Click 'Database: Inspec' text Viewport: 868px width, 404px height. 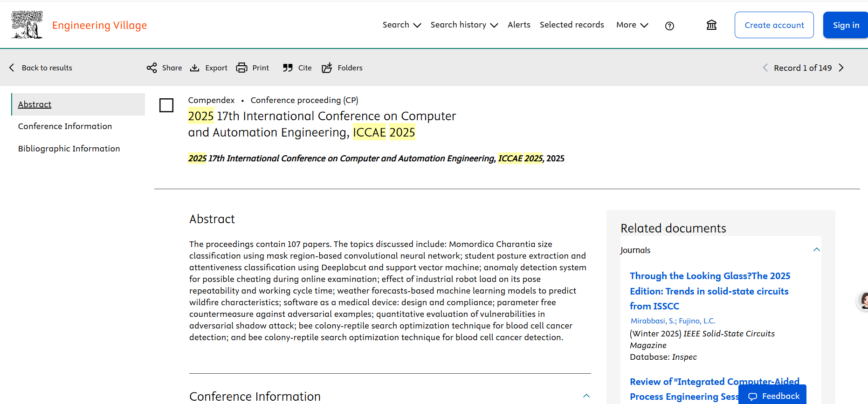[x=663, y=357]
